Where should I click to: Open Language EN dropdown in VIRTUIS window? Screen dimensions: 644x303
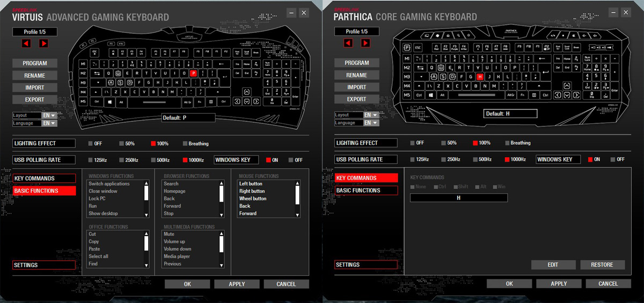point(49,123)
